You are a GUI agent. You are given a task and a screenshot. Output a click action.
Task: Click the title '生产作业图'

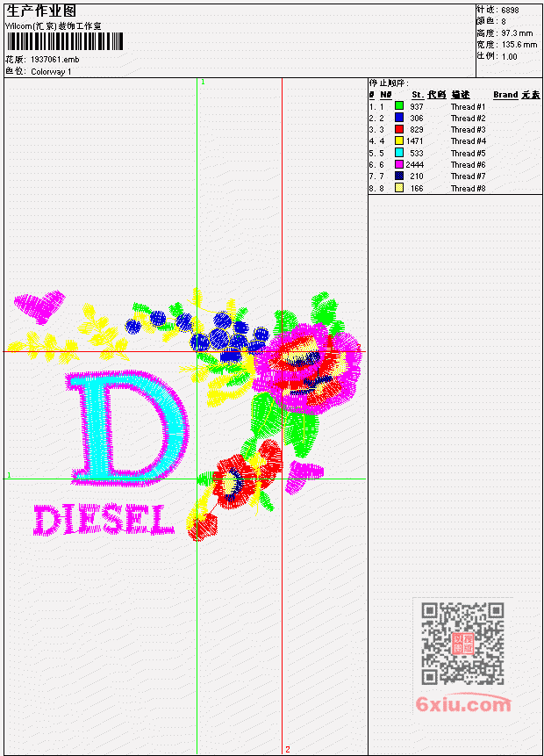40,11
